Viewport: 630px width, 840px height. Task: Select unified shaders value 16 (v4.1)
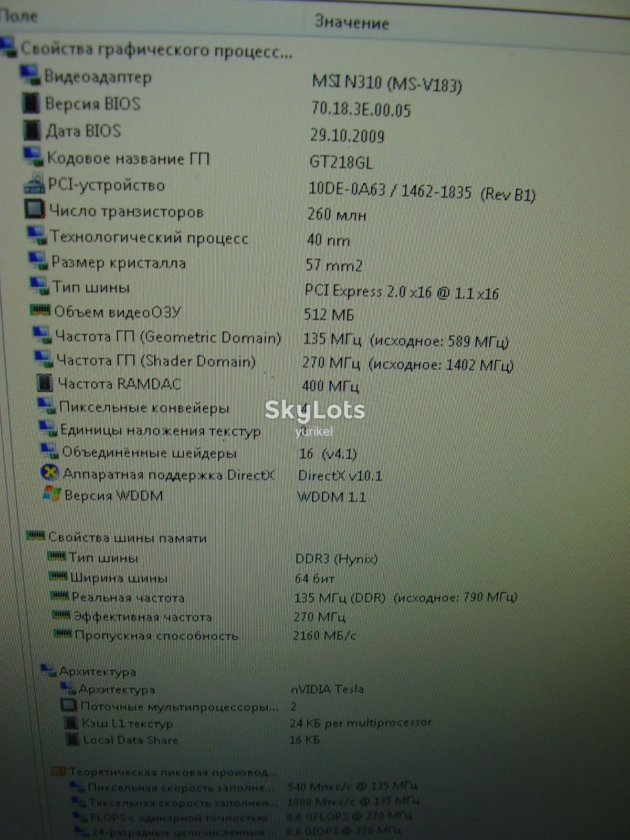pyautogui.click(x=328, y=453)
